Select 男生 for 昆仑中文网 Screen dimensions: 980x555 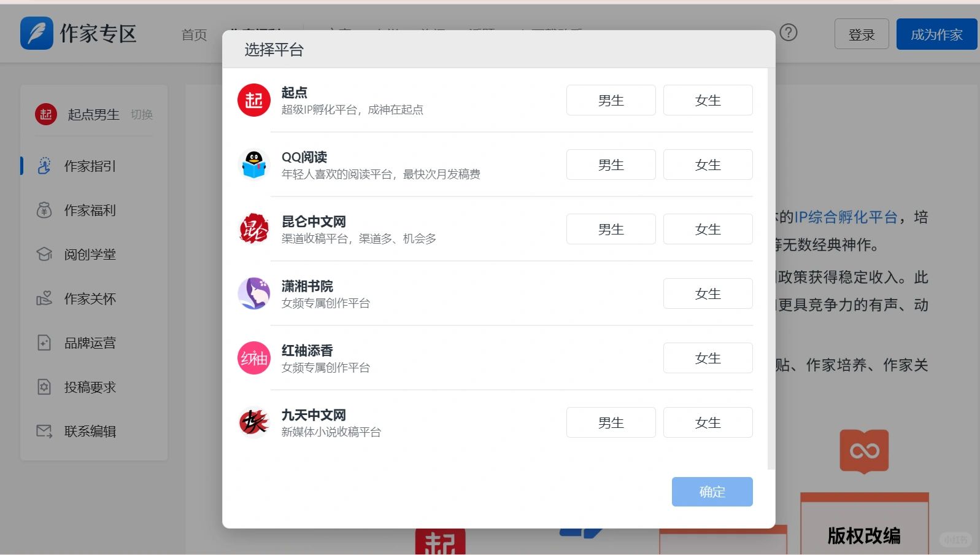[611, 229]
